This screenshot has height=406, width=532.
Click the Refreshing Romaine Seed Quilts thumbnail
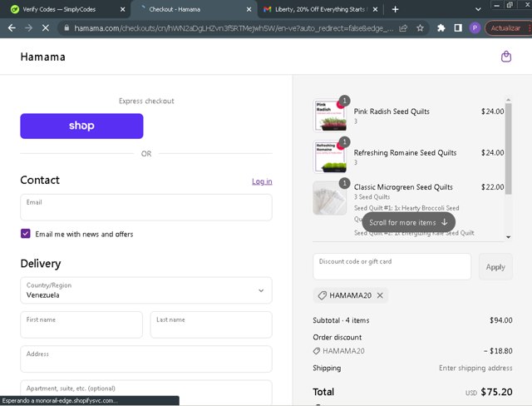330,157
